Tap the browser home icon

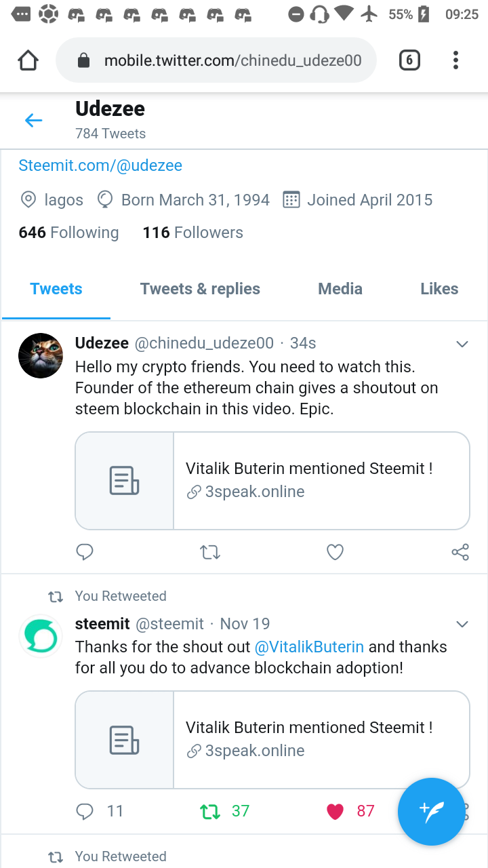28,61
